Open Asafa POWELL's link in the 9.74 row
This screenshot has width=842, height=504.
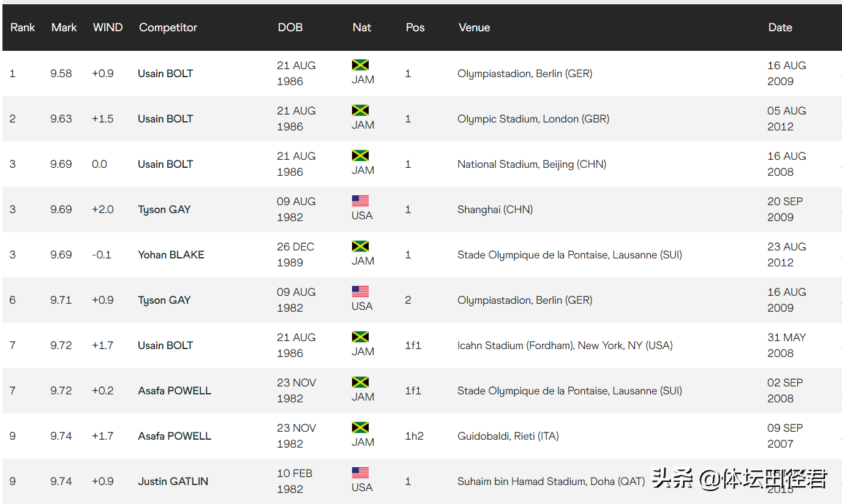pyautogui.click(x=175, y=436)
